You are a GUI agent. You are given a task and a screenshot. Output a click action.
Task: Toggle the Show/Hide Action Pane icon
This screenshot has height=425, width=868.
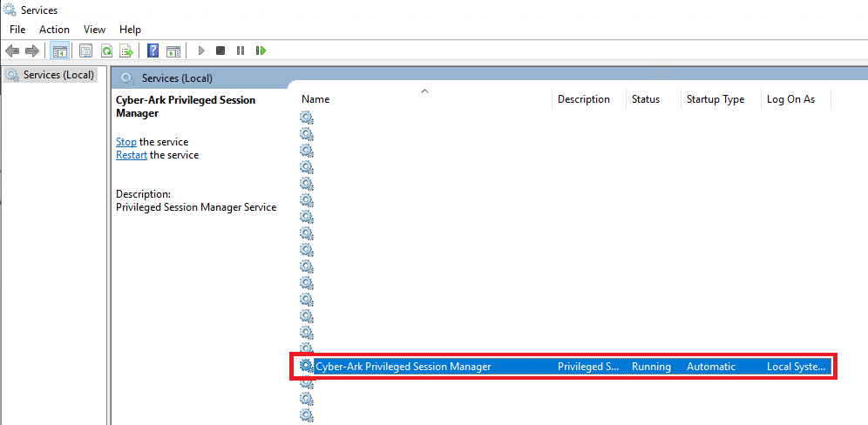pyautogui.click(x=173, y=51)
